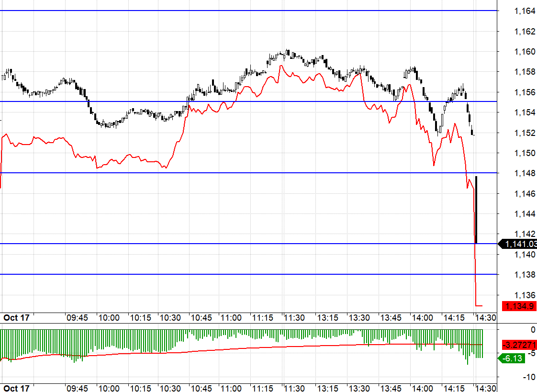
Task: Click the 13:15 label on the indicator panel time axis
Action: click(328, 388)
